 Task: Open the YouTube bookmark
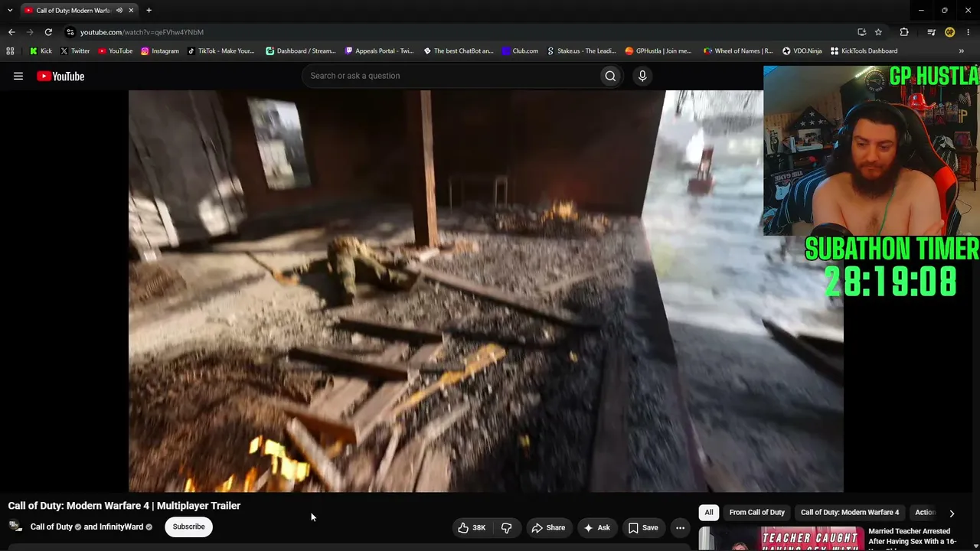coord(116,51)
